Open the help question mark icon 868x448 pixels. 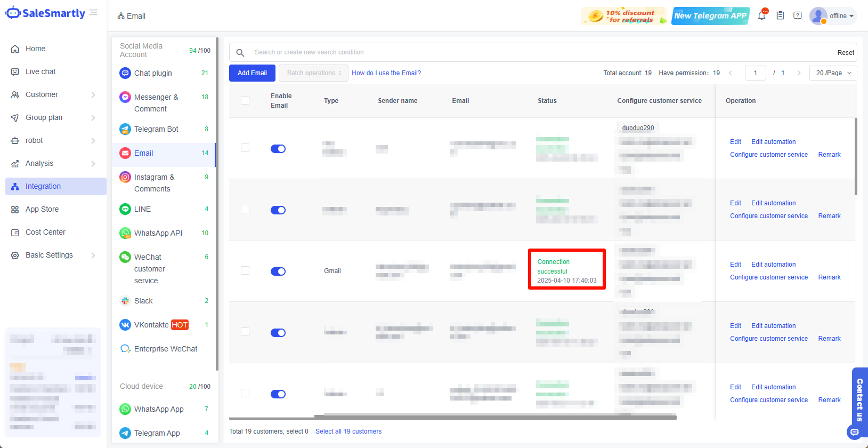point(797,16)
